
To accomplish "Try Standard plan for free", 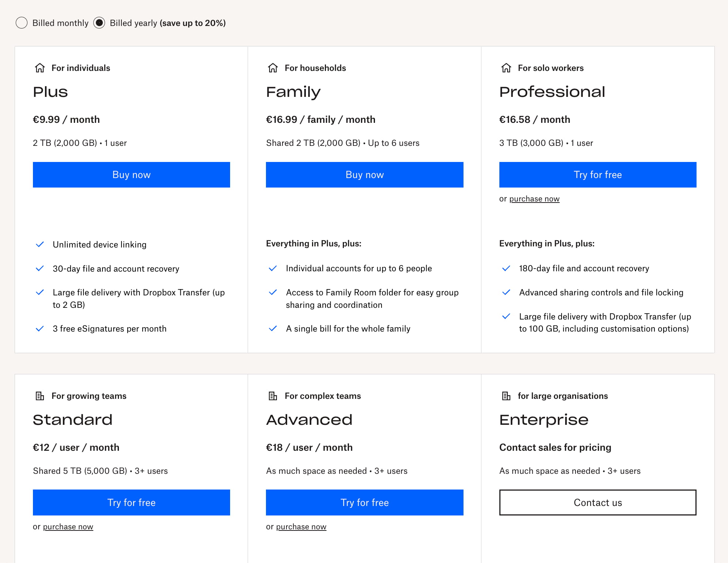I will [x=131, y=503].
